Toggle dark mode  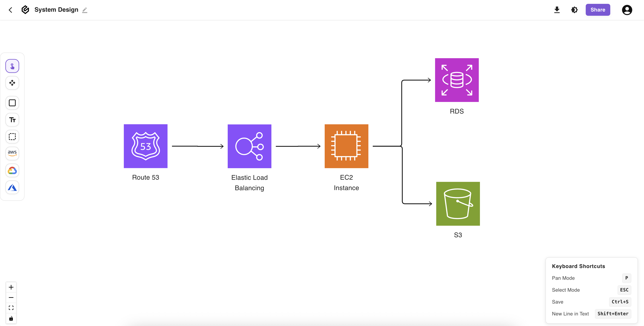574,10
